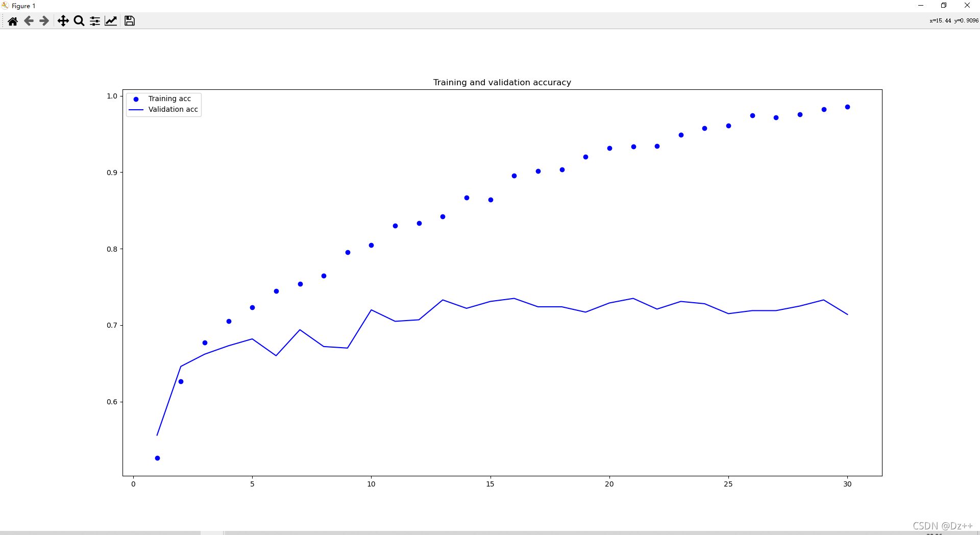Activate the Zoom to rectangle tool
This screenshot has height=535, width=980.
tap(79, 21)
